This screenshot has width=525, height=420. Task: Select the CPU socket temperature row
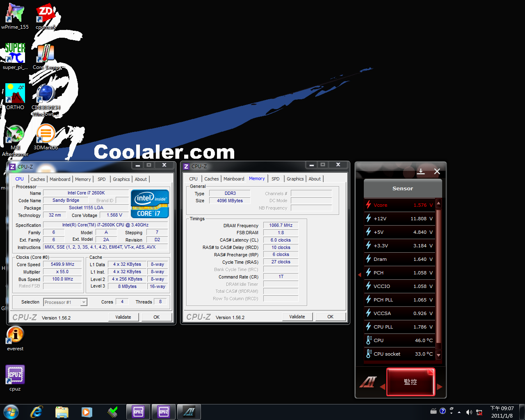pos(399,354)
